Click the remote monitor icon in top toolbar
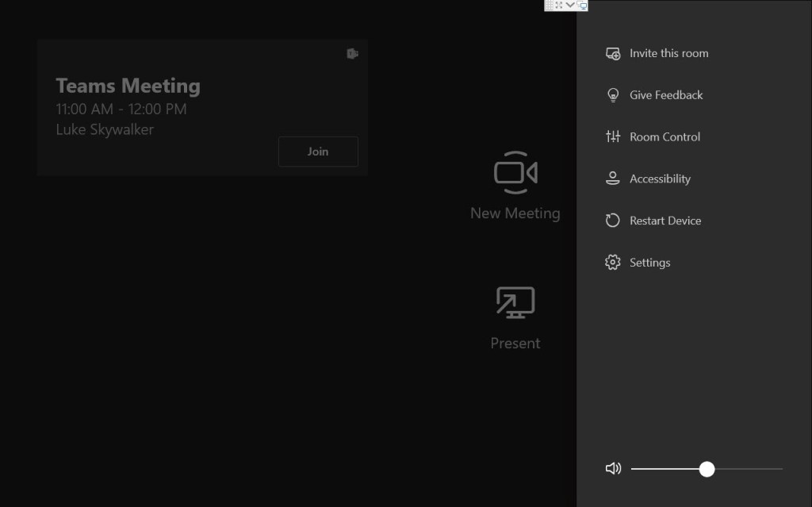This screenshot has width=812, height=507. (x=581, y=6)
